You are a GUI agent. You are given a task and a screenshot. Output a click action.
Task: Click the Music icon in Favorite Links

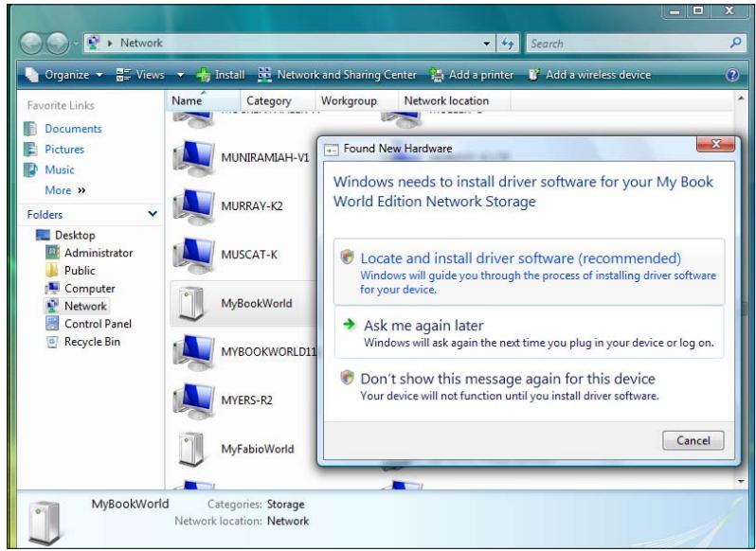tap(30, 169)
